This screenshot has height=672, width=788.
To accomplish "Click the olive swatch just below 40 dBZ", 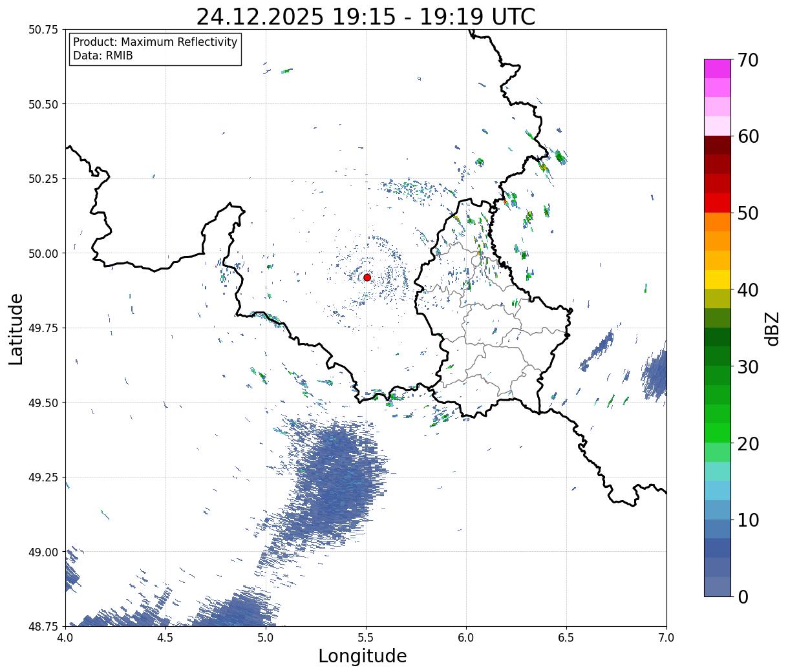I will (718, 299).
